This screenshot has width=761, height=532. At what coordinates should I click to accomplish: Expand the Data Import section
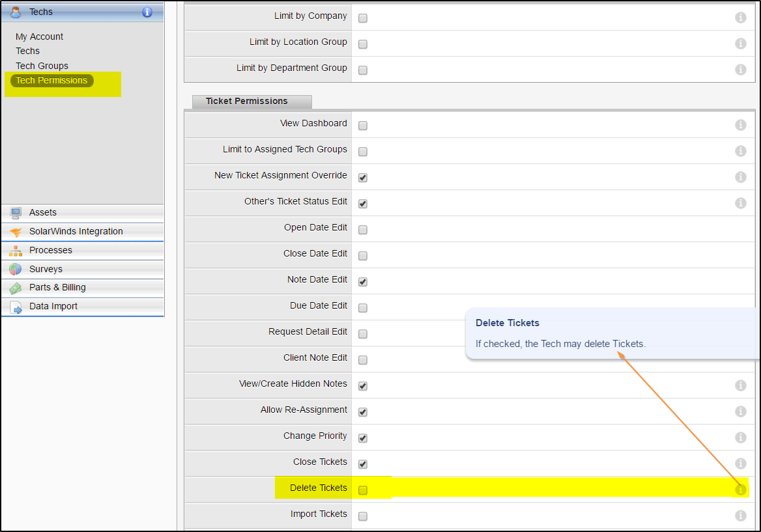click(x=83, y=307)
